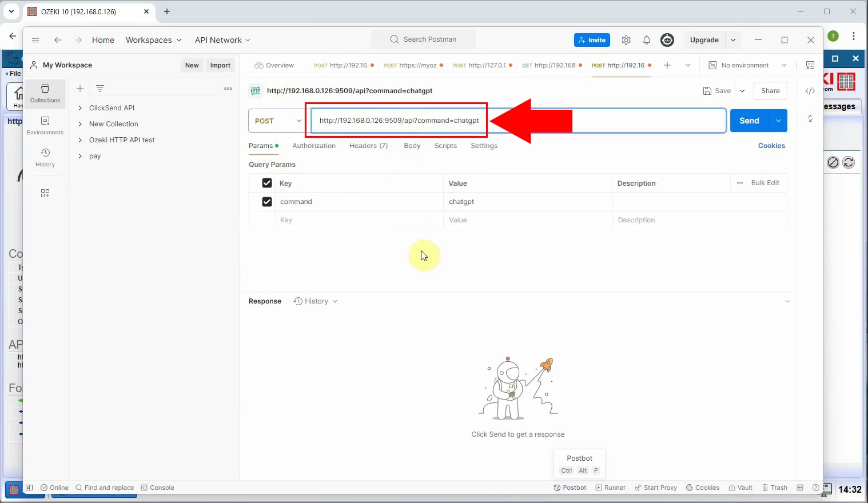Viewport: 868px width, 503px height.
Task: Expand the Ozeki HTTP API test collection
Action: (80, 140)
